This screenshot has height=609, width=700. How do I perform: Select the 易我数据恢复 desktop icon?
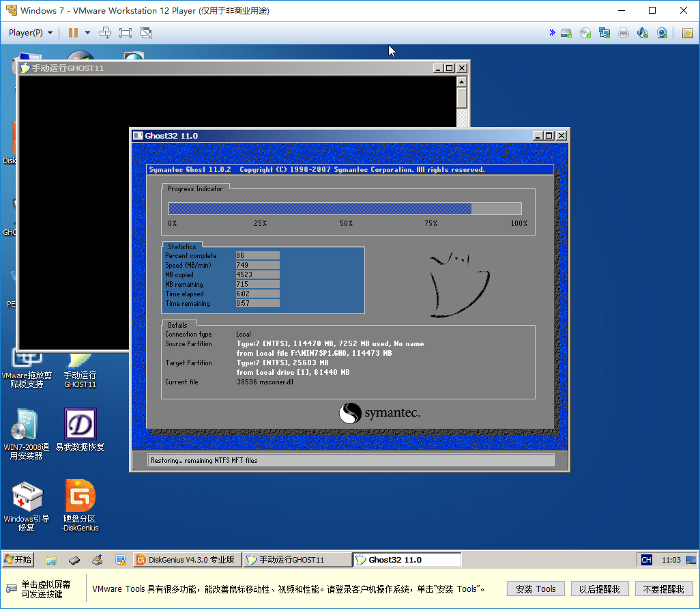point(81,430)
